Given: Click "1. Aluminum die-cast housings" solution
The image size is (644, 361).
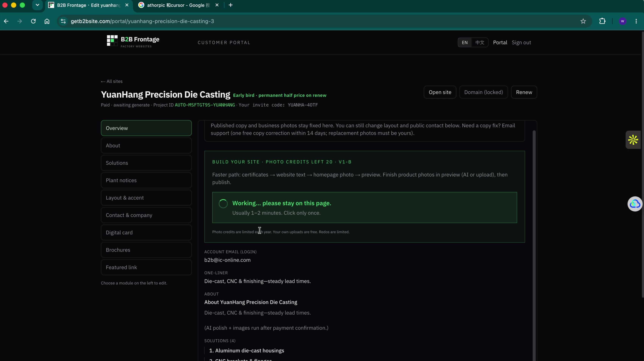Looking at the screenshot, I should pyautogui.click(x=246, y=351).
